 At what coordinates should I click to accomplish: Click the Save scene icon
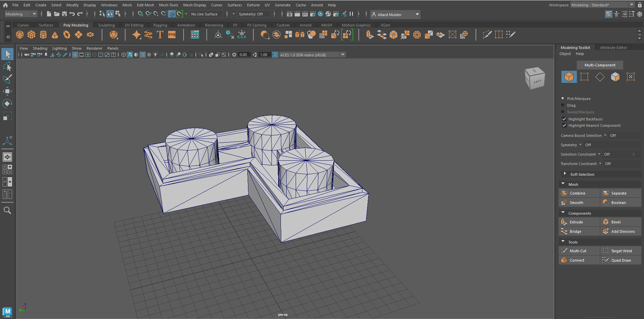64,14
